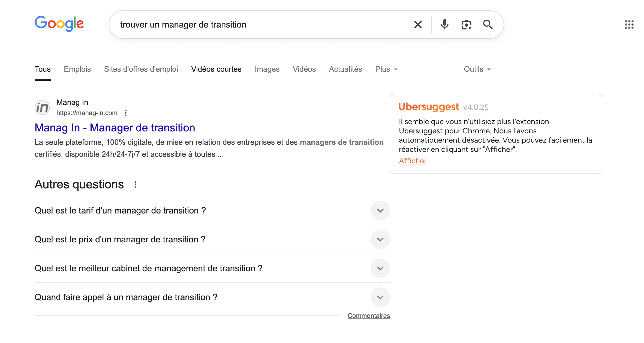Image resolution: width=644 pixels, height=343 pixels.
Task: Click the magnifying glass search icon
Action: [488, 25]
